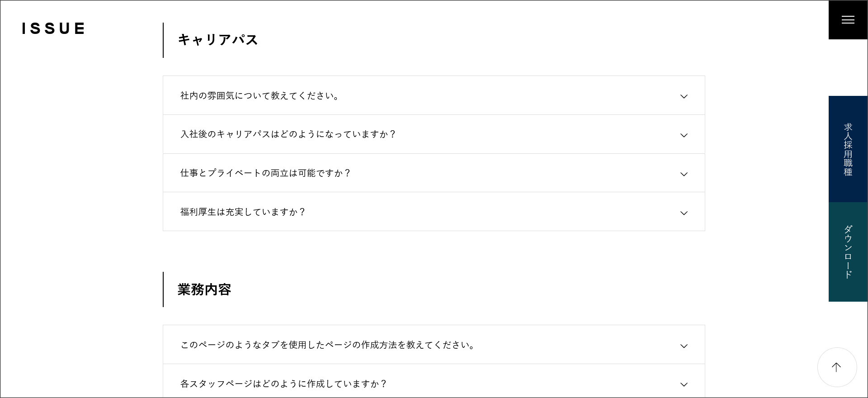The image size is (868, 398).
Task: Expand 各スタッフページ question row
Action: pyautogui.click(x=283, y=384)
